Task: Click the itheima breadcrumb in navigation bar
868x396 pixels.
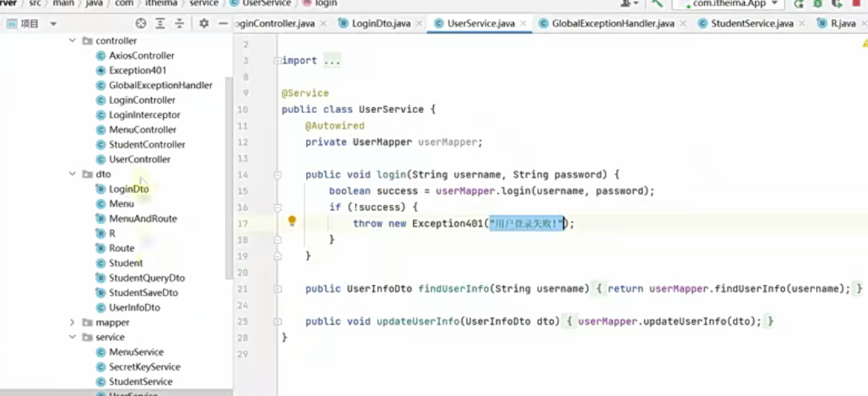Action: click(x=161, y=3)
